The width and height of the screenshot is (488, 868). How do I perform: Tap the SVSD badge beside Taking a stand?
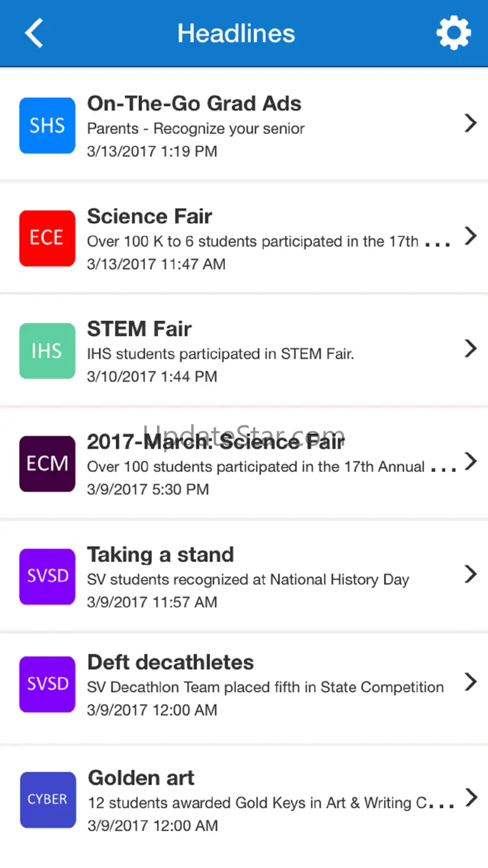point(48,576)
